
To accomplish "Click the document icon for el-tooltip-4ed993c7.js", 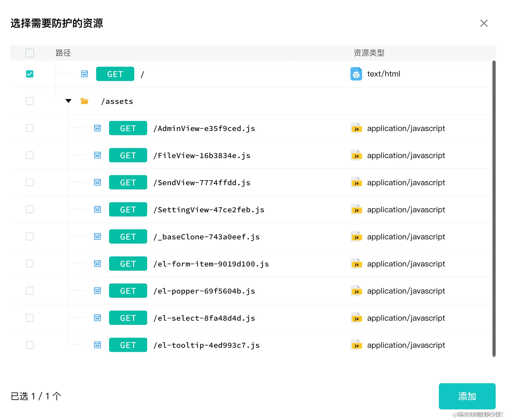I will [x=97, y=345].
